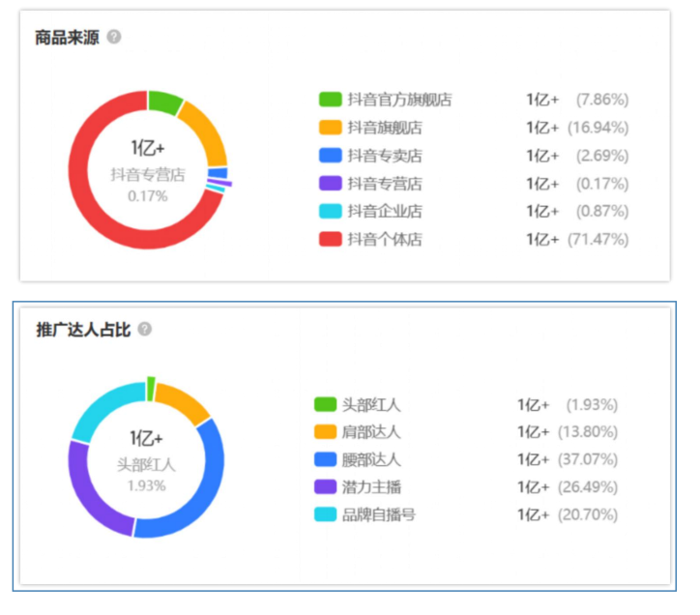Click the help icon beside 商品来源
The image size is (700, 615).
point(114,38)
